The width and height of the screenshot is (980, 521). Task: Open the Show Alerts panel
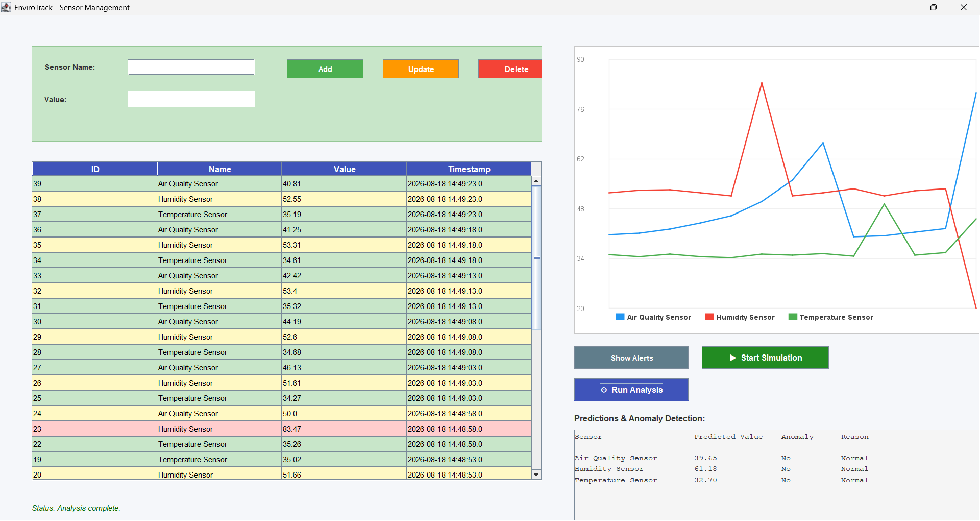click(631, 358)
